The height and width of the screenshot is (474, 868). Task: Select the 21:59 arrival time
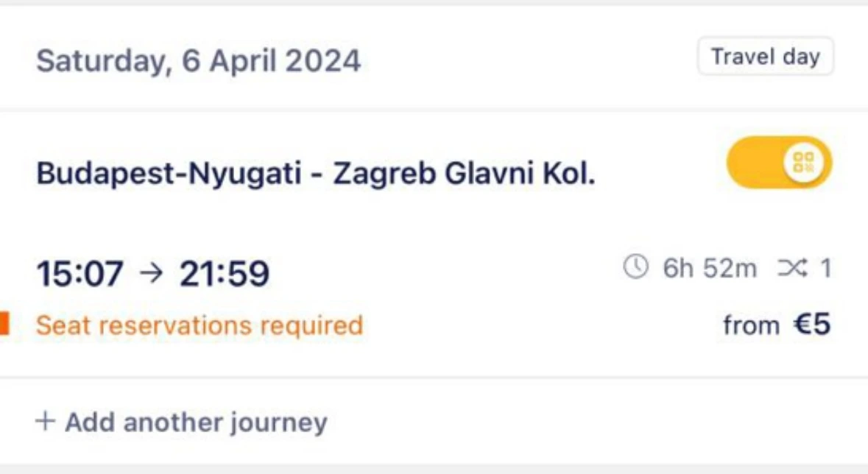(225, 275)
